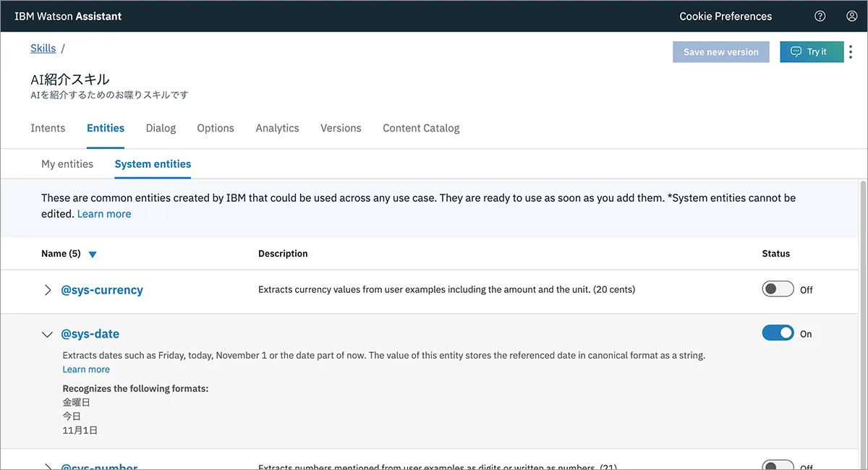Toggle the @sys-number status switch
This screenshot has width=868, height=470.
778,465
